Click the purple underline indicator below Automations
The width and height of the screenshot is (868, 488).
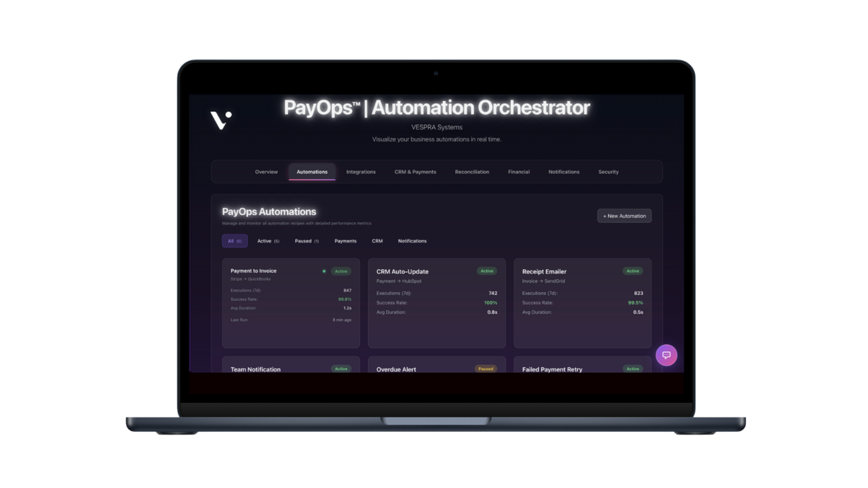pos(313,179)
